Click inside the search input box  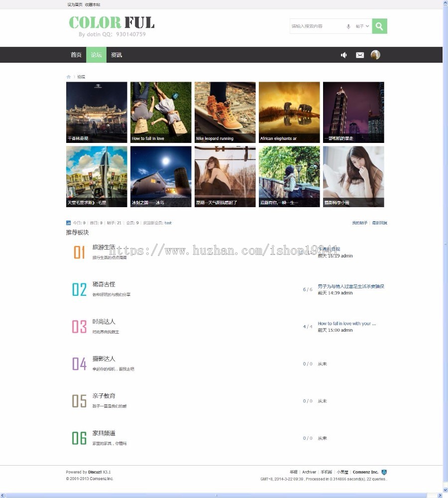tap(314, 25)
